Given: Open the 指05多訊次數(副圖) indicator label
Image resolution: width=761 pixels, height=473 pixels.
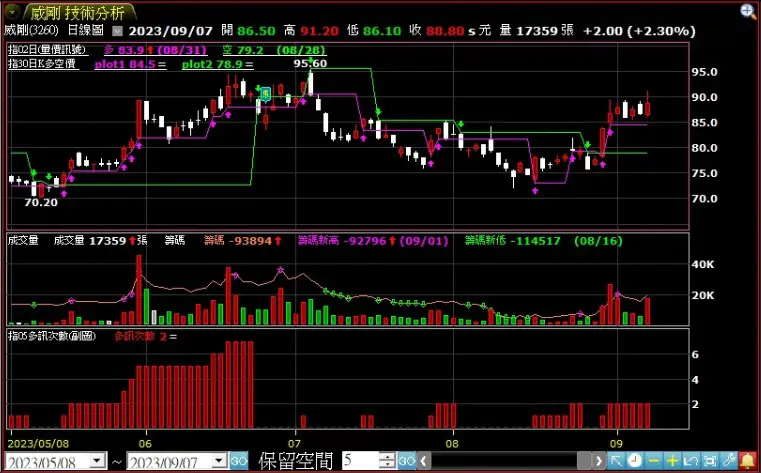Looking at the screenshot, I should point(51,336).
